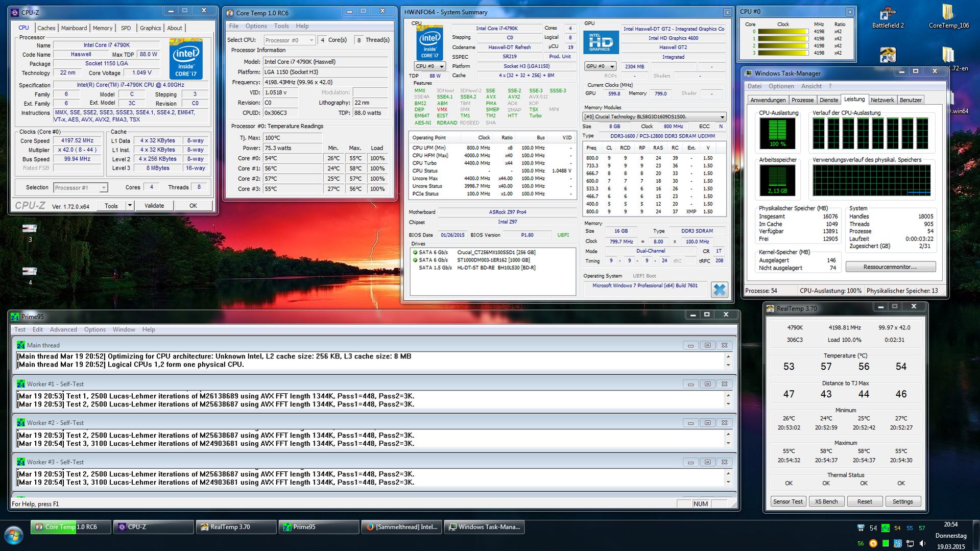Click Sensor Test in RealTemp
980x551 pixels.
[x=788, y=501]
